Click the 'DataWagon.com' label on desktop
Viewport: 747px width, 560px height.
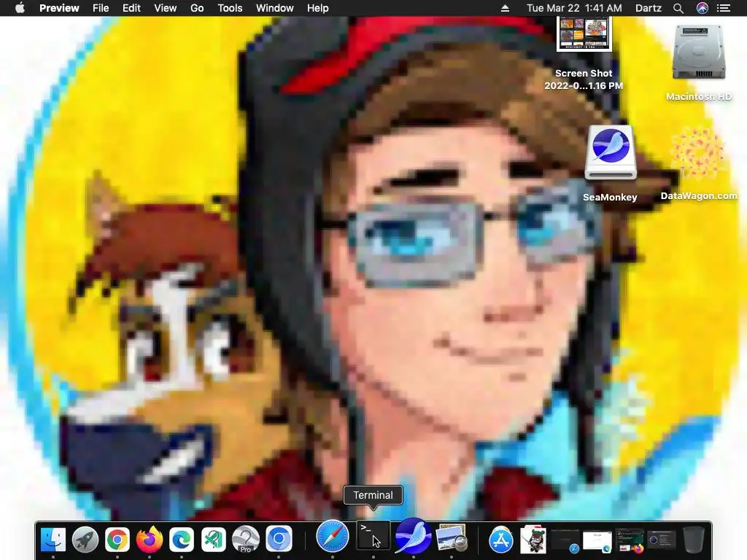[x=699, y=195]
